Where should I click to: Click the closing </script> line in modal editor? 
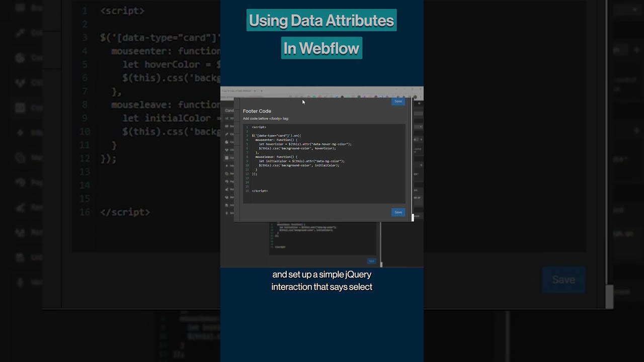[x=260, y=191]
